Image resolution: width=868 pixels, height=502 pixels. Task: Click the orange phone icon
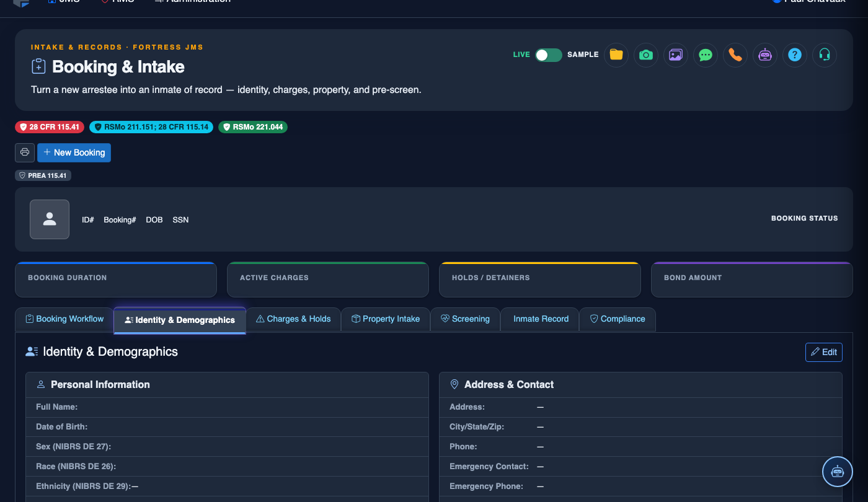735,55
